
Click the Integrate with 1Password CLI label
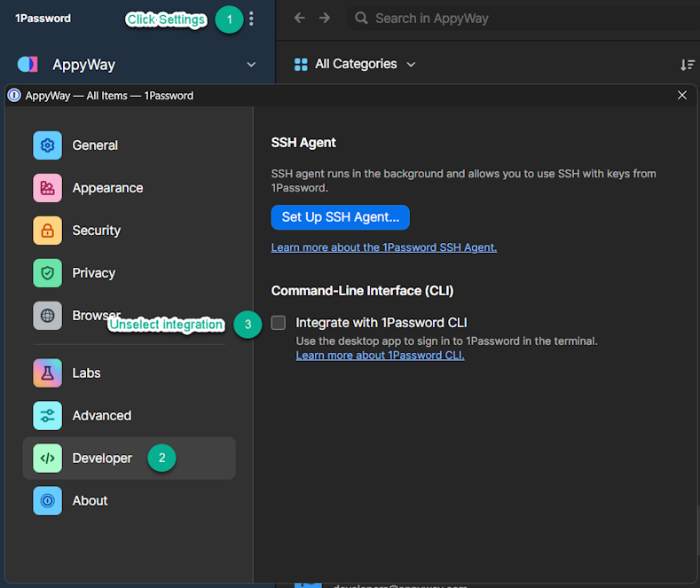(381, 323)
